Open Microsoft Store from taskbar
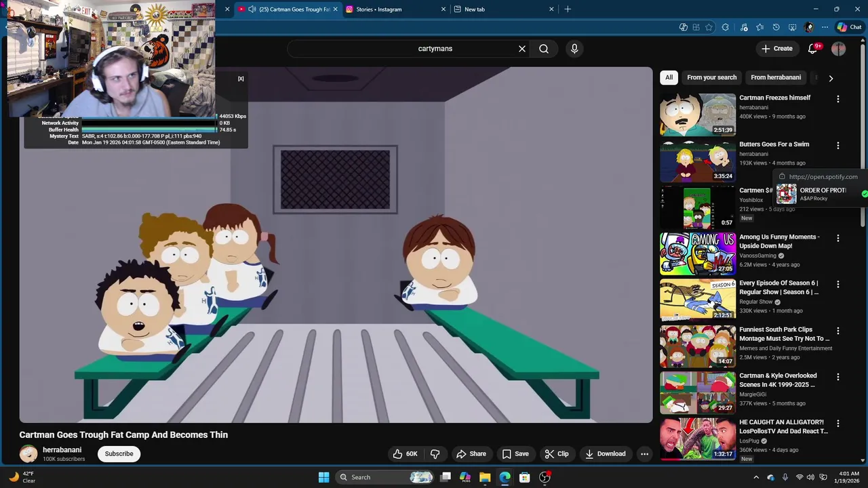The height and width of the screenshot is (488, 868). 524,477
